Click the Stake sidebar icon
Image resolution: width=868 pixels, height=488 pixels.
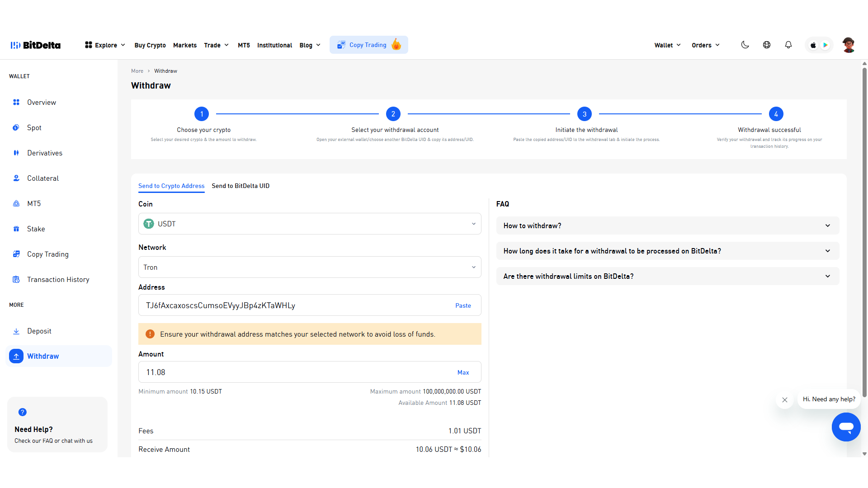(16, 229)
